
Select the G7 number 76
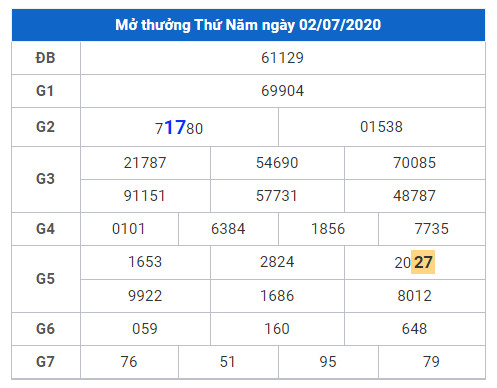[x=129, y=362]
